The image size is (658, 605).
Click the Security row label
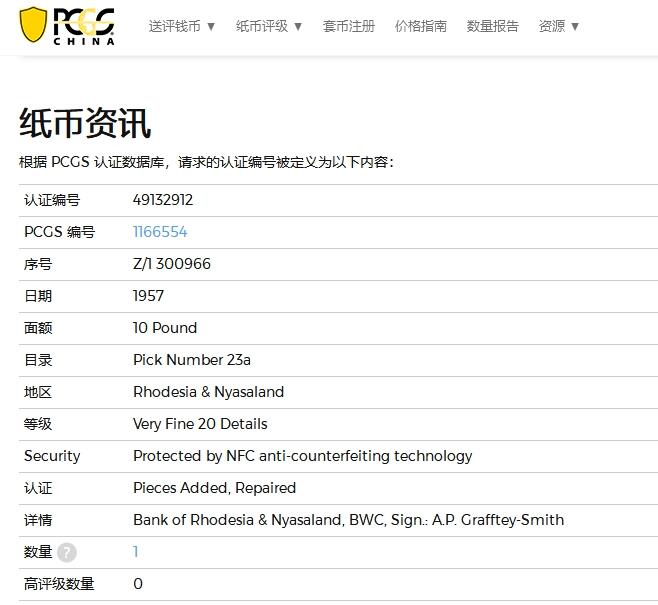click(x=52, y=456)
